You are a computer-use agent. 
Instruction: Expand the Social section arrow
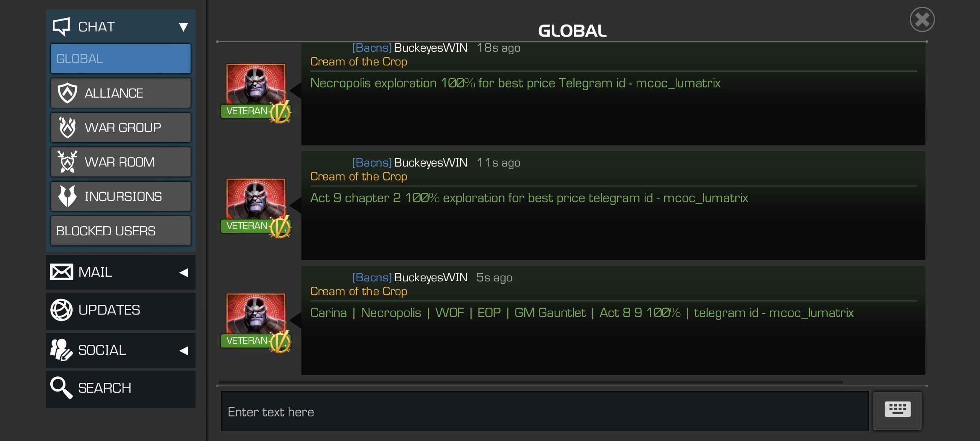pyautogui.click(x=184, y=350)
